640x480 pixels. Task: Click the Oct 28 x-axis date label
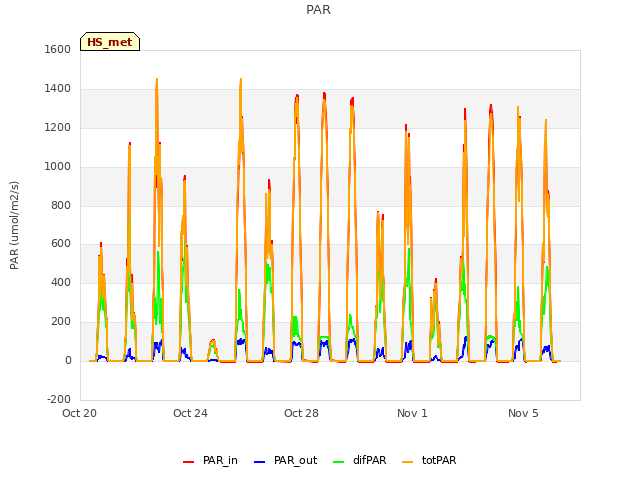coord(301,413)
